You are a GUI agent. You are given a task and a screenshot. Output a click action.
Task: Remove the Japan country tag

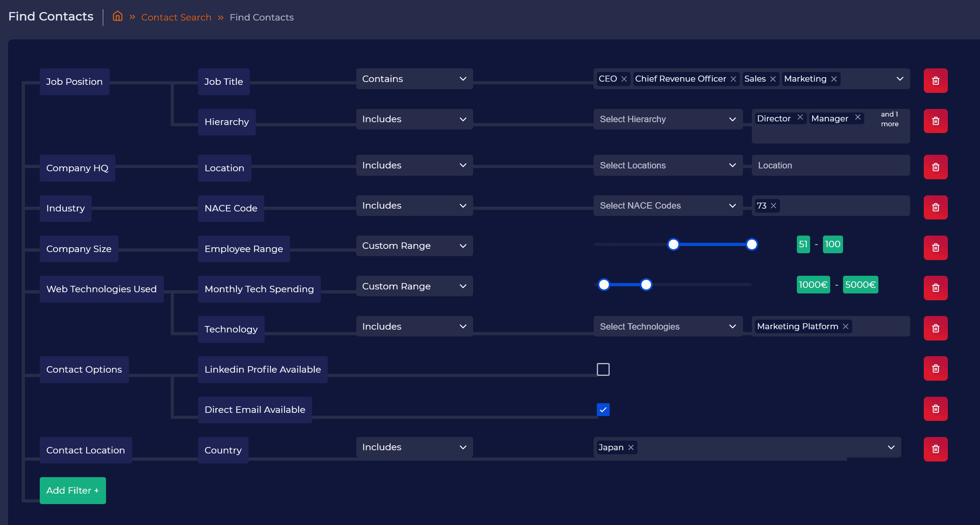tap(631, 447)
